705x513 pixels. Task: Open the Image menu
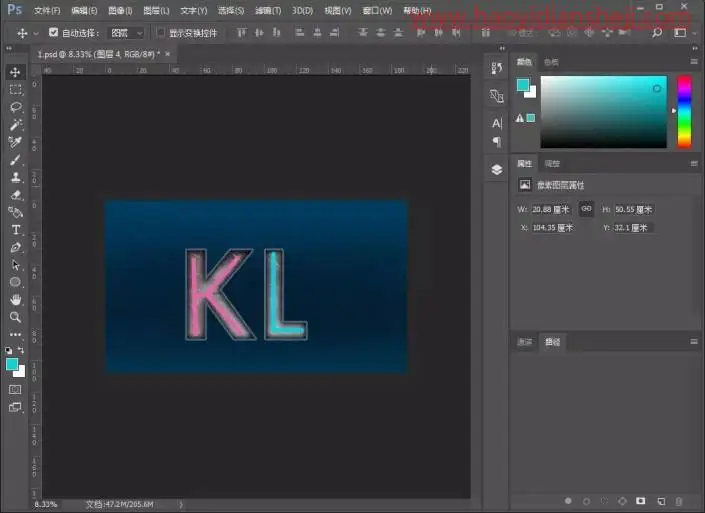pyautogui.click(x=120, y=10)
